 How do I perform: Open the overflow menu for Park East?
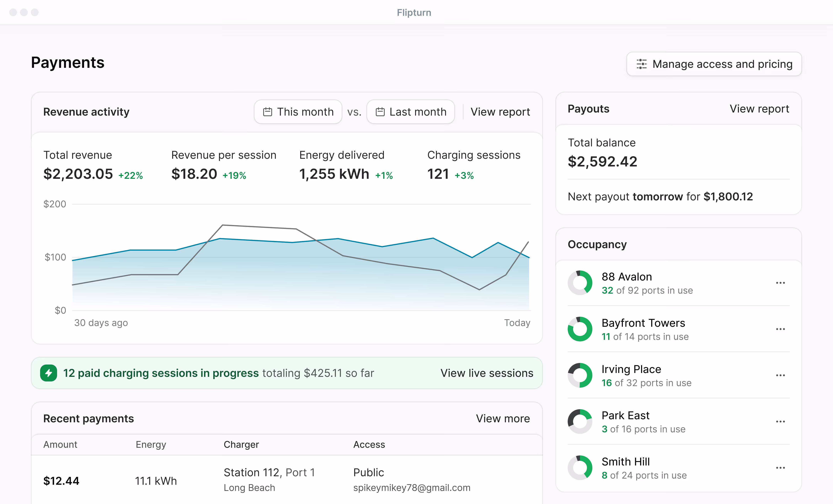tap(781, 421)
